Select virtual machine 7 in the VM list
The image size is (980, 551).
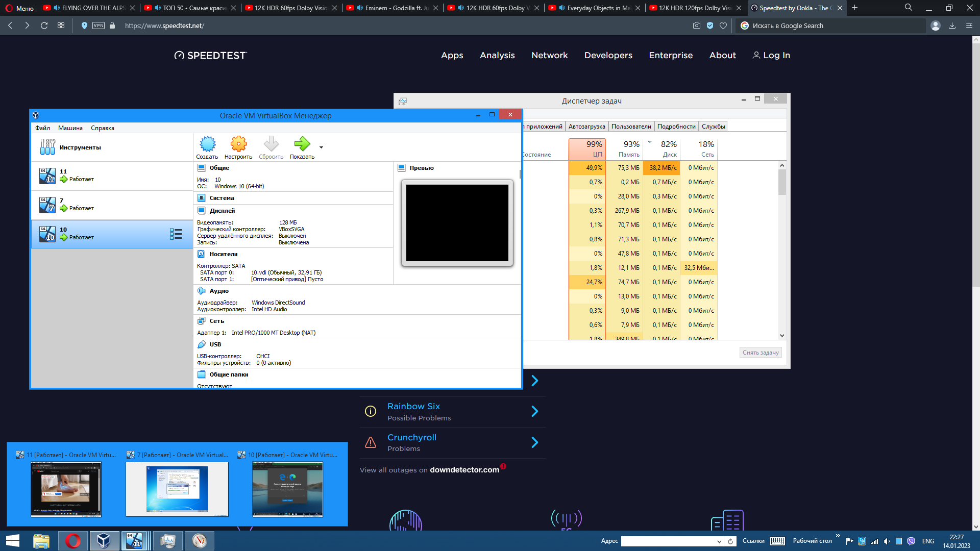click(112, 205)
